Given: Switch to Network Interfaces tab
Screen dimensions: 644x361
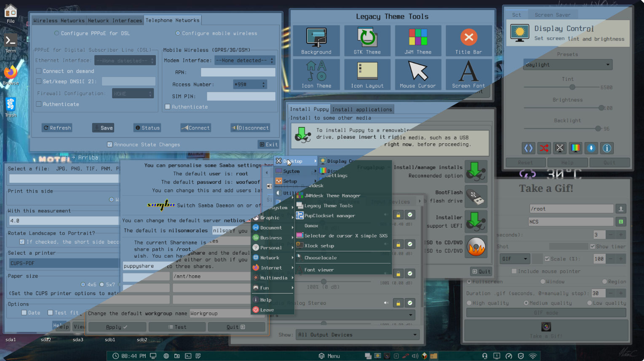Looking at the screenshot, I should tap(115, 21).
